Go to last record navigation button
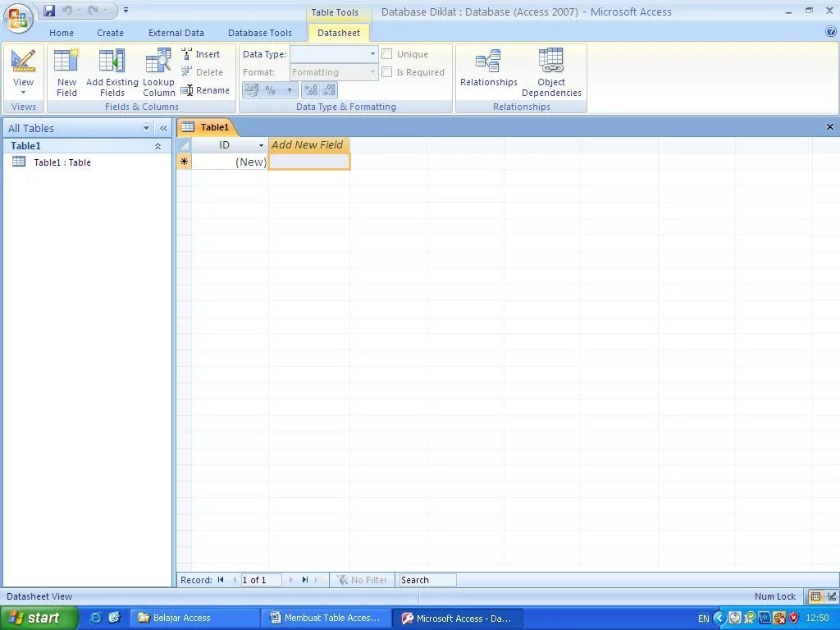 (305, 580)
